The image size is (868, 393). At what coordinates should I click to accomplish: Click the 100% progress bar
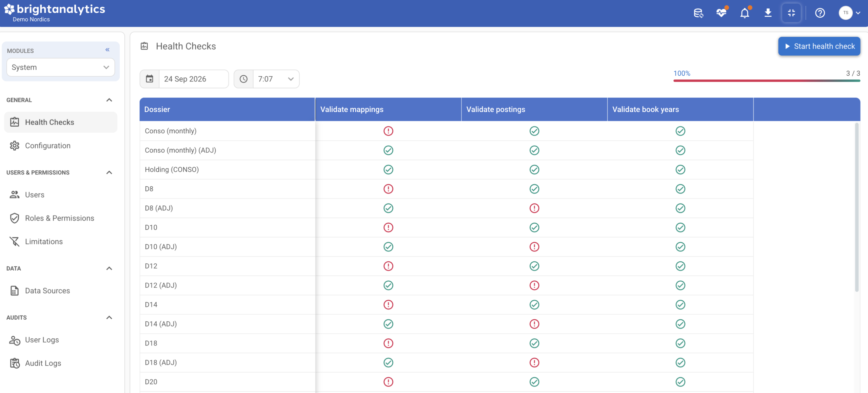[x=767, y=80]
